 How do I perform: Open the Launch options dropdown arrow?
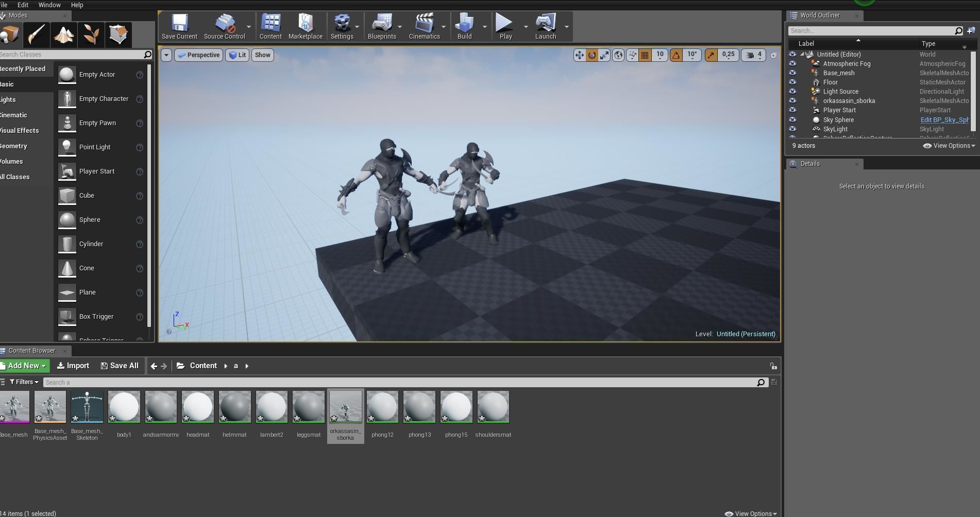coord(567,27)
